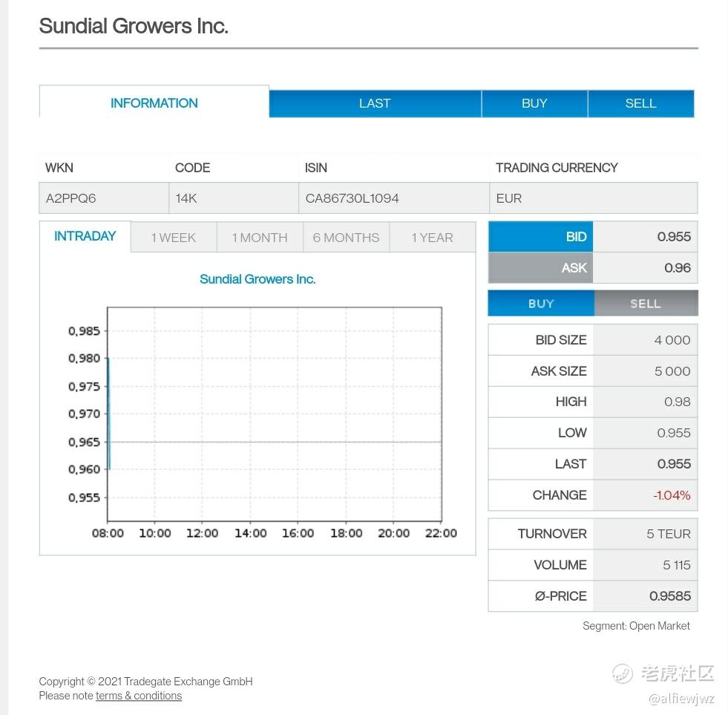Click the change value -1.04%

point(672,495)
